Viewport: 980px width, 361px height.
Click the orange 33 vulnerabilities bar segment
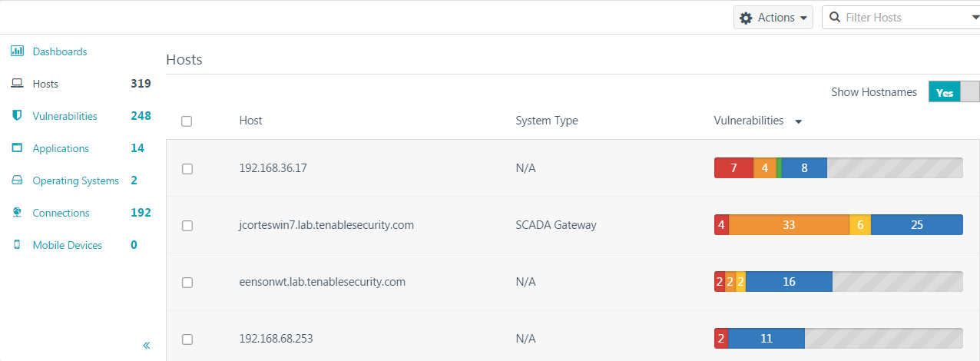point(789,225)
